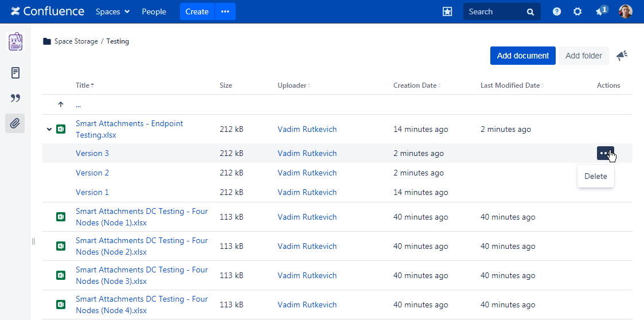Click the space logo avatar in the sidebar
The width and height of the screenshot is (644, 320).
pos(15,42)
